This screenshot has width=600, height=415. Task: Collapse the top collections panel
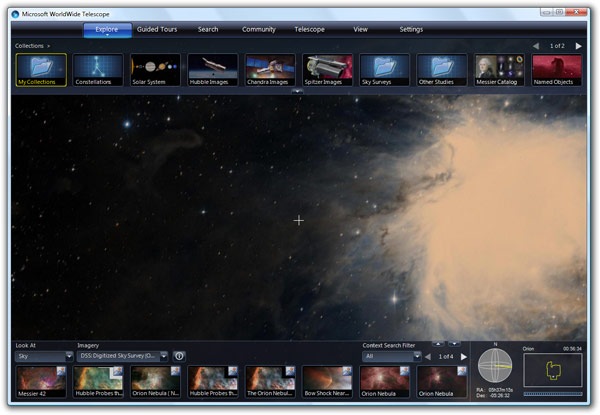(297, 91)
